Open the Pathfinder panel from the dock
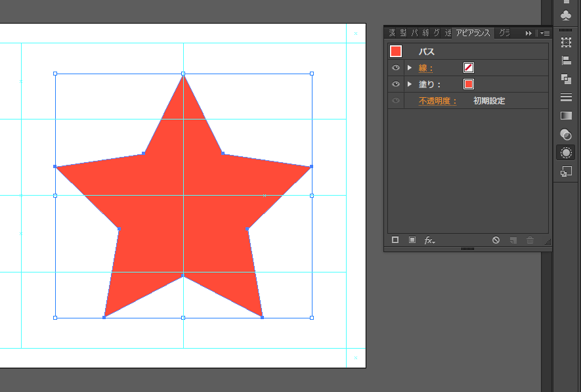The width and height of the screenshot is (581, 392). pos(566,79)
